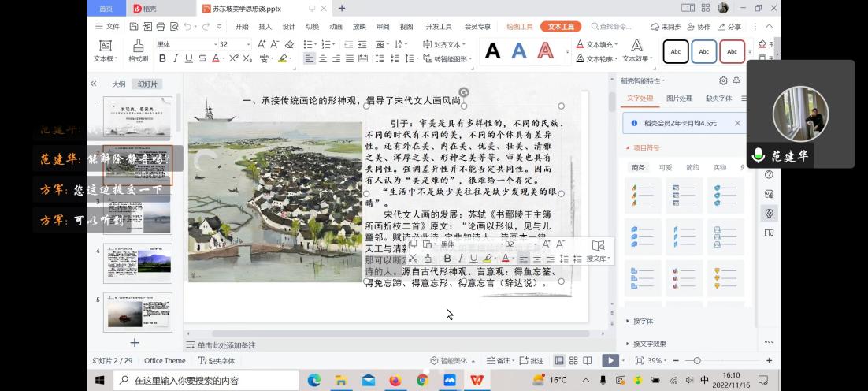Viewport: 868px width, 391px height.
Task: Switch to the 大纲 outline tab
Action: [x=119, y=84]
